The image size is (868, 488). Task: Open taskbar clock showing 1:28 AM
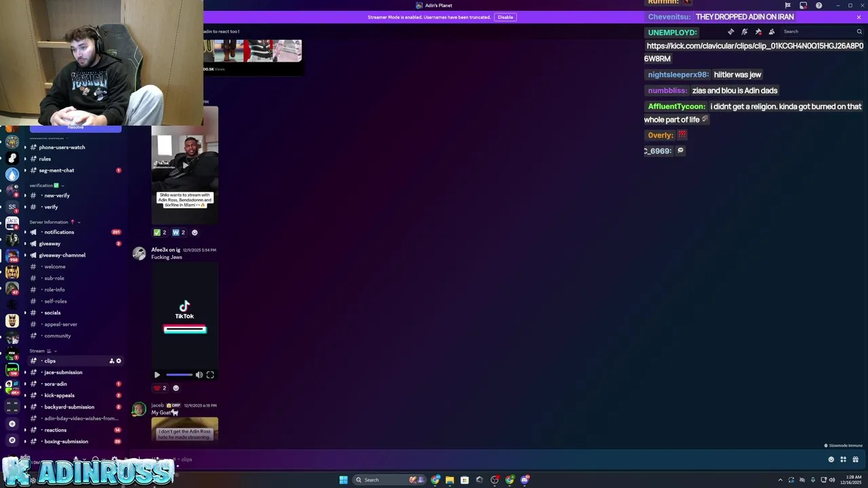(x=849, y=480)
